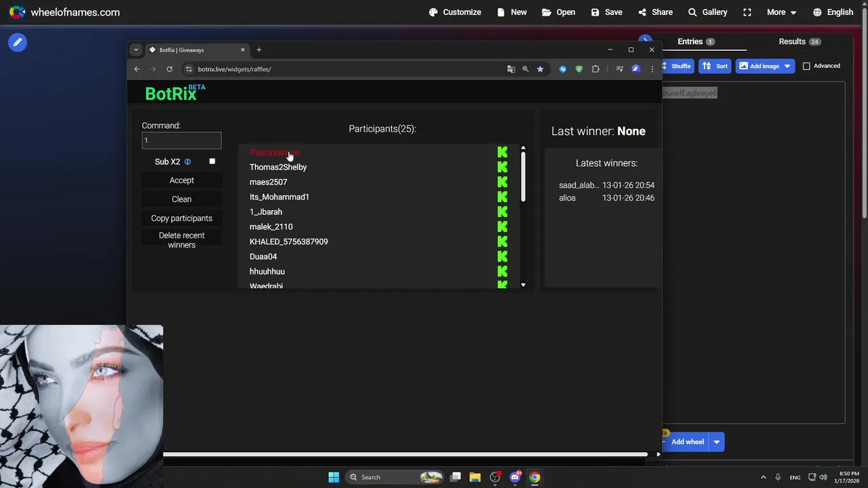Open the Chrome extensions puzzle icon
868x488 pixels.
click(x=595, y=69)
